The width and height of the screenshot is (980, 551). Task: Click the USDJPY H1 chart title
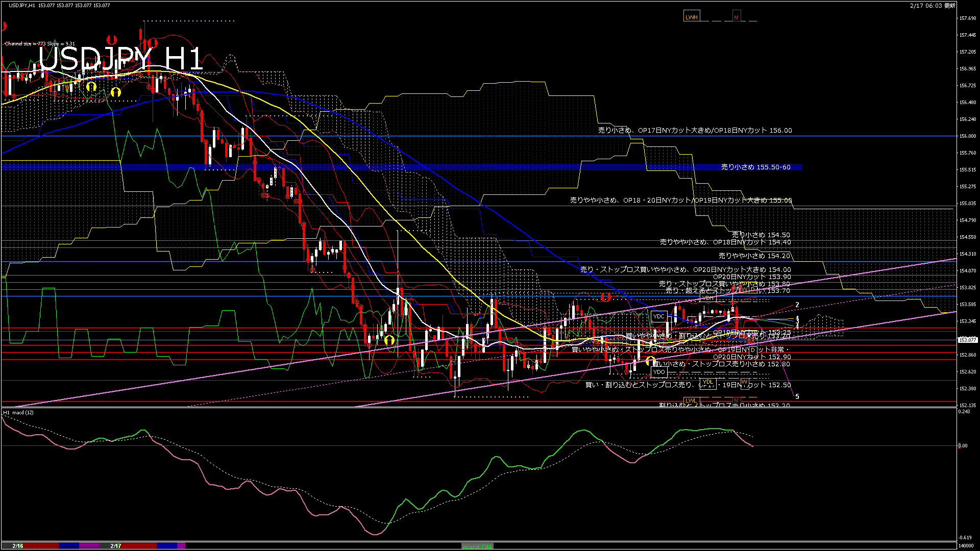[x=121, y=59]
